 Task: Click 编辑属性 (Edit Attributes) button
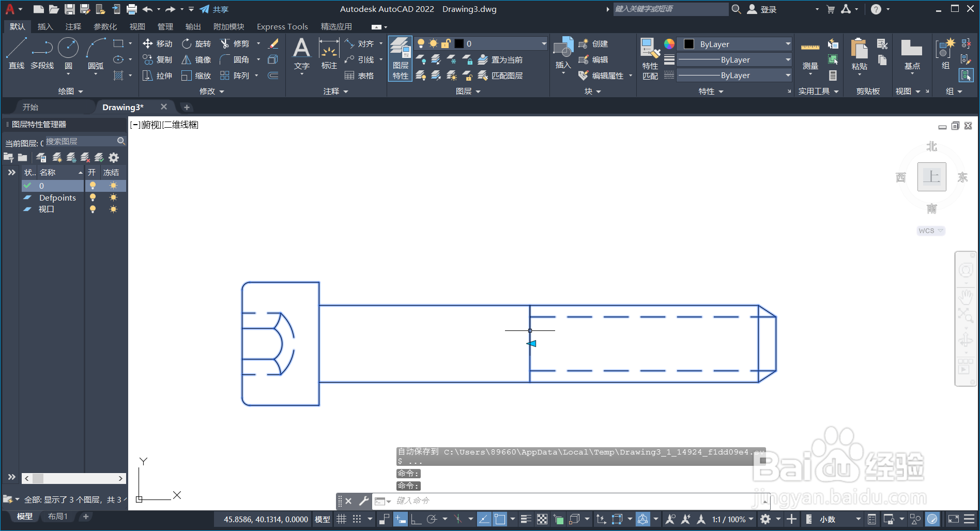coord(601,76)
